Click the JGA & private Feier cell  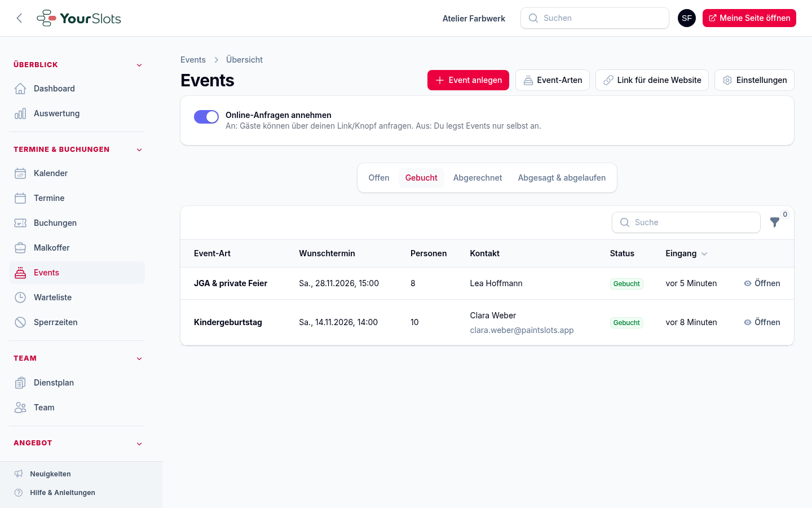(231, 283)
